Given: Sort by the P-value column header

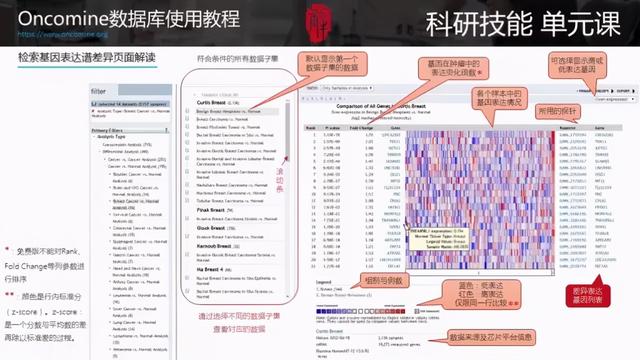Looking at the screenshot, I should tap(332, 128).
